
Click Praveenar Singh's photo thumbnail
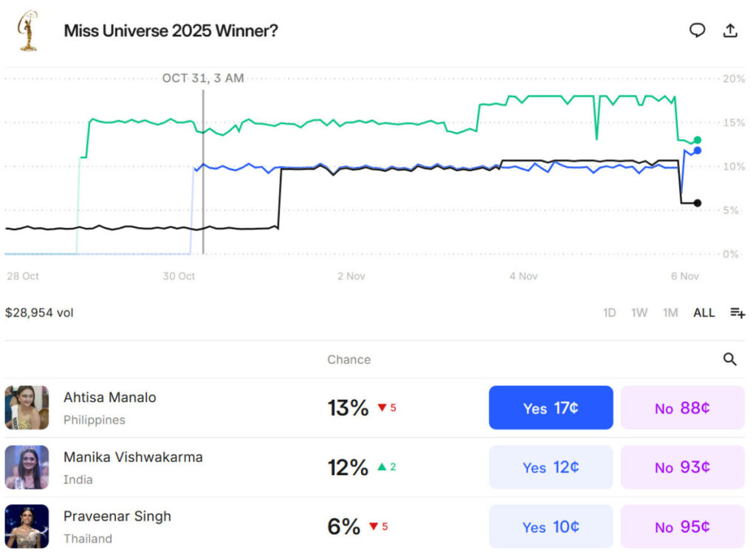click(x=27, y=527)
